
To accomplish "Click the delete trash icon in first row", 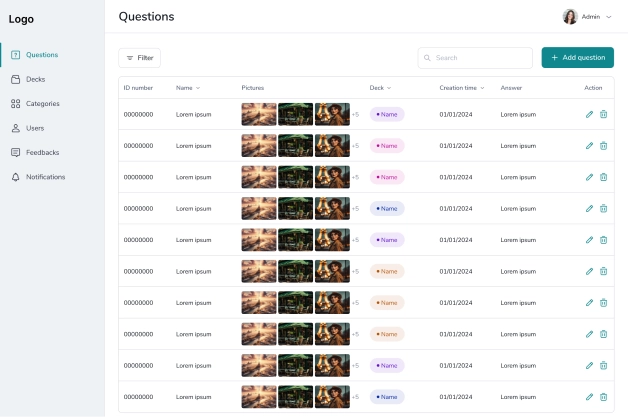I will (x=603, y=115).
